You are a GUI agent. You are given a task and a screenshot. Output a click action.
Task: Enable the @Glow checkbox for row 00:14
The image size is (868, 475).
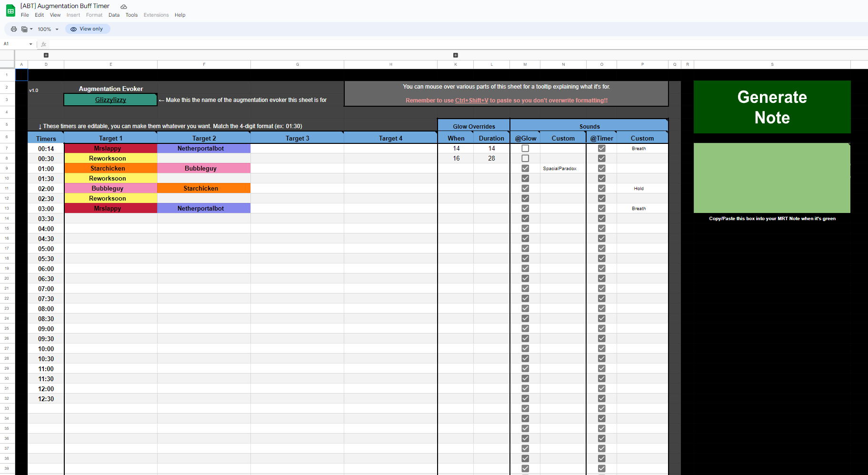pyautogui.click(x=525, y=148)
